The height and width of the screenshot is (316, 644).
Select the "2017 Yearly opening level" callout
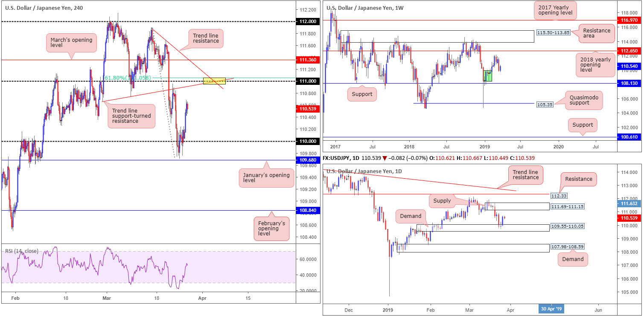click(555, 9)
